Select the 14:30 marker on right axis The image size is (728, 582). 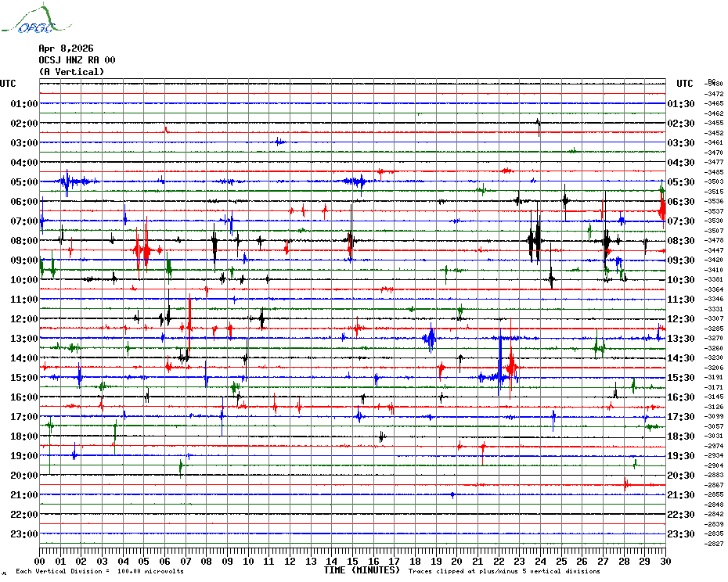(681, 358)
